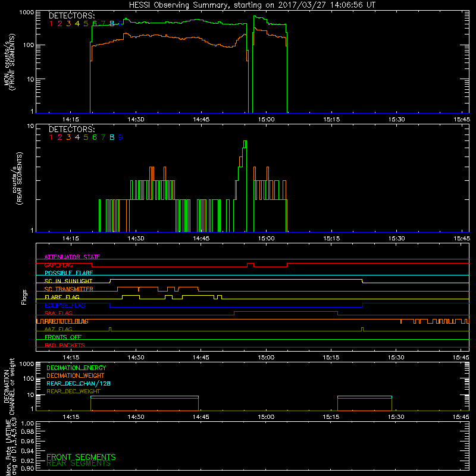The width and height of the screenshot is (476, 476).
Task: Click orange detector 3 in rear segments legend
Action: click(x=68, y=137)
